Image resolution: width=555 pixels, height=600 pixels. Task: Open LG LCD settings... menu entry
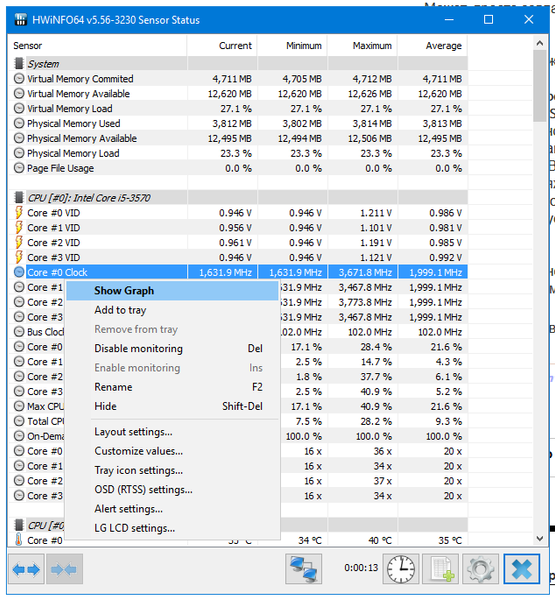(172, 528)
